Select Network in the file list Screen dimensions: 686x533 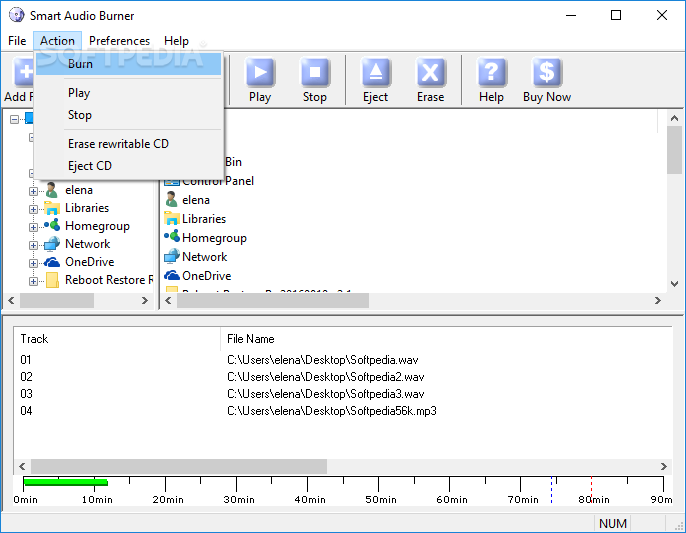204,256
